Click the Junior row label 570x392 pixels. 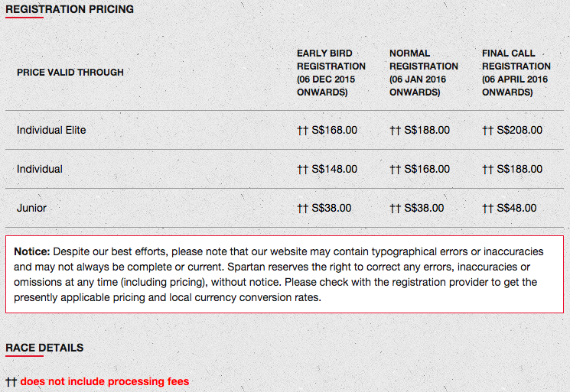pos(31,208)
